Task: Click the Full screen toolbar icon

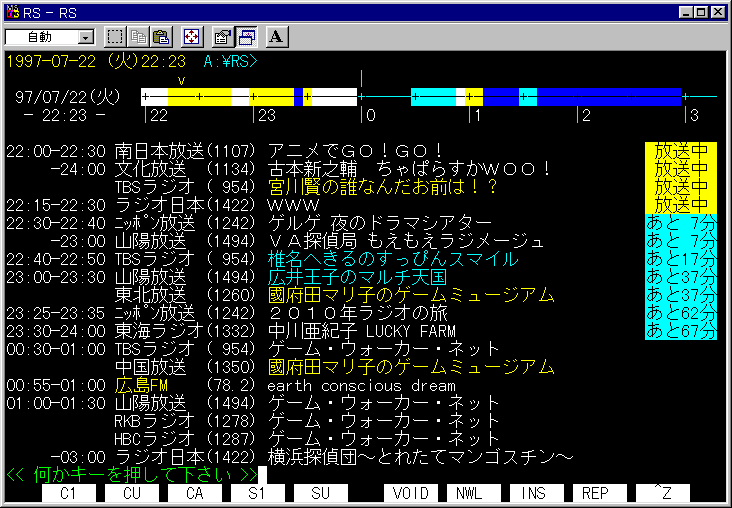Action: click(192, 37)
